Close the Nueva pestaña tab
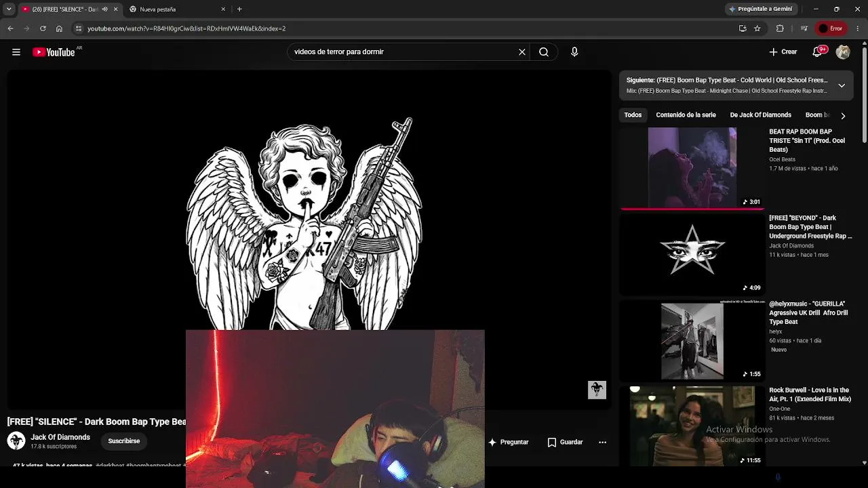The height and width of the screenshot is (488, 868). pos(223,9)
